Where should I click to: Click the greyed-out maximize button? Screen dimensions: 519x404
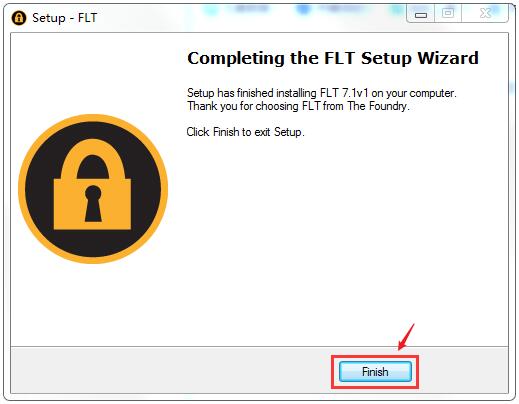coord(448,14)
